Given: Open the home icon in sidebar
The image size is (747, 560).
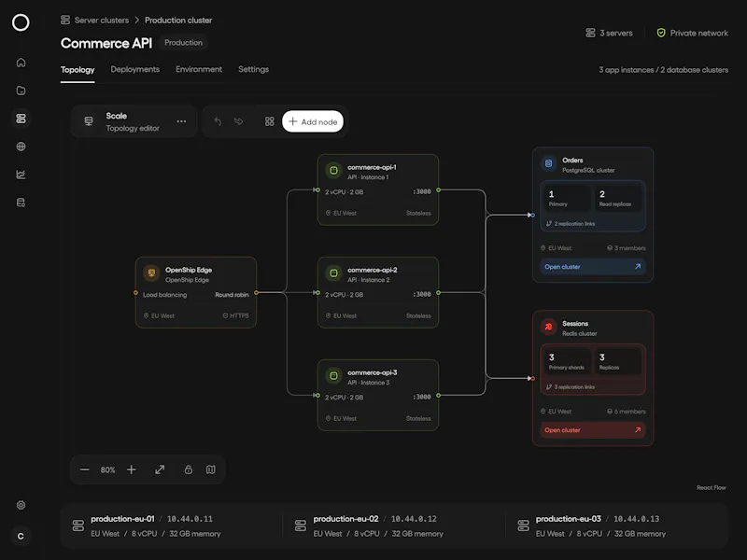Looking at the screenshot, I should (x=21, y=63).
